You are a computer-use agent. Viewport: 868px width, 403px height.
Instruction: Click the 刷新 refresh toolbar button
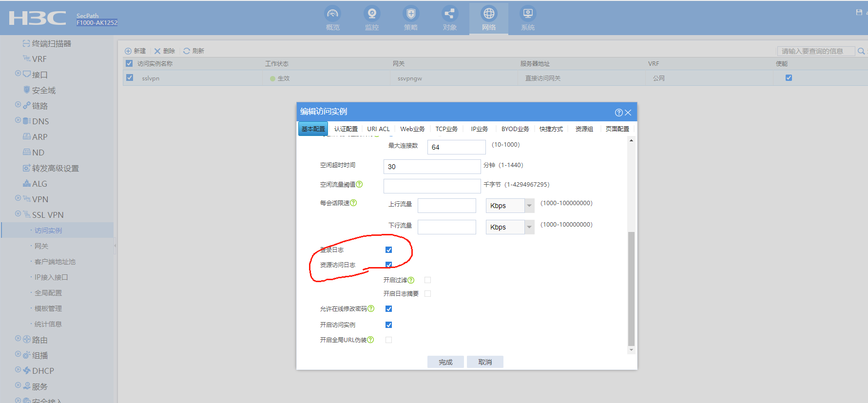click(x=193, y=51)
